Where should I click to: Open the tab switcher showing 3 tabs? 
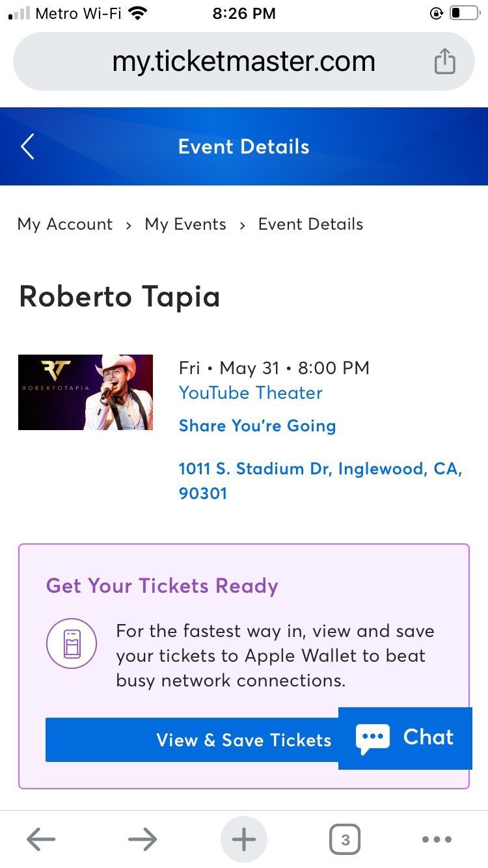(345, 839)
